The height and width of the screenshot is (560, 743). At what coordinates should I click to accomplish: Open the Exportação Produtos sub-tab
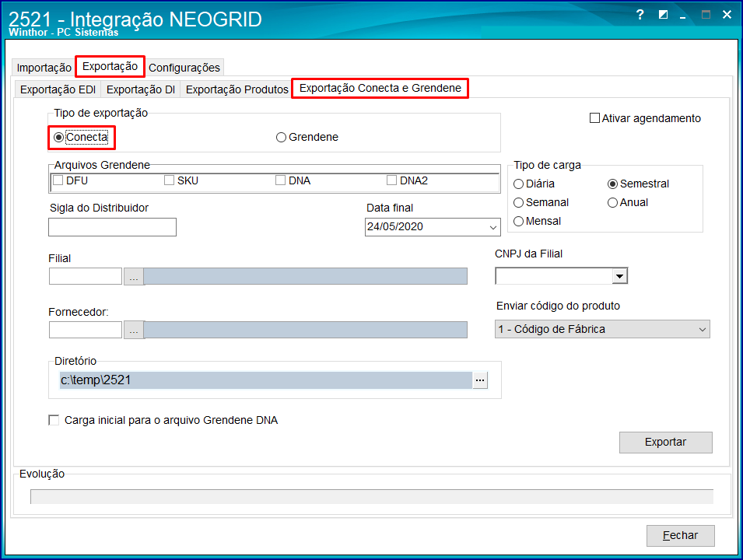(x=237, y=89)
